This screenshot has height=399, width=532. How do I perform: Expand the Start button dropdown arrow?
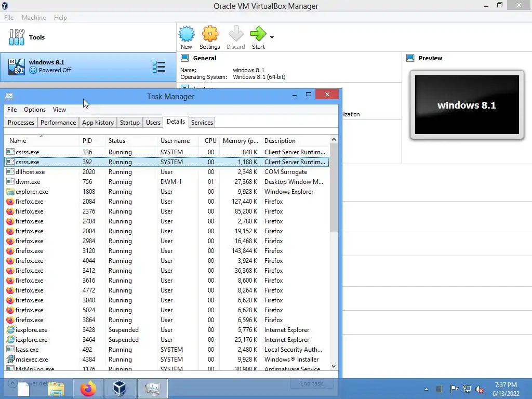click(x=272, y=37)
